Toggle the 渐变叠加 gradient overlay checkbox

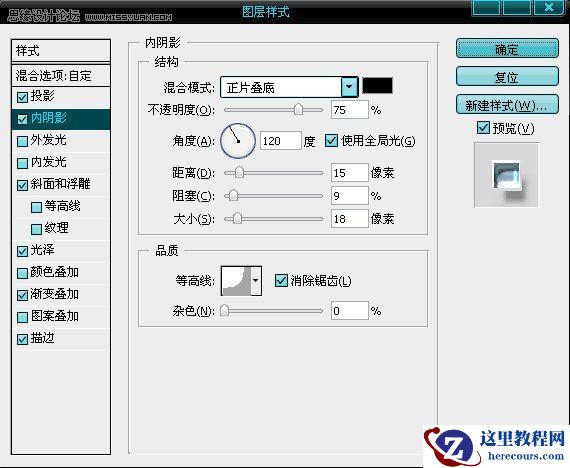pos(22,295)
